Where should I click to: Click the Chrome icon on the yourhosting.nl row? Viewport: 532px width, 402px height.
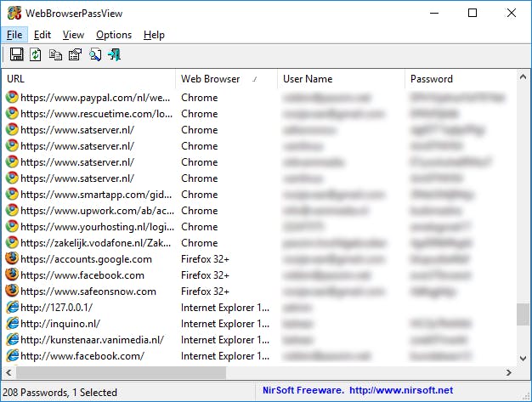(12, 227)
